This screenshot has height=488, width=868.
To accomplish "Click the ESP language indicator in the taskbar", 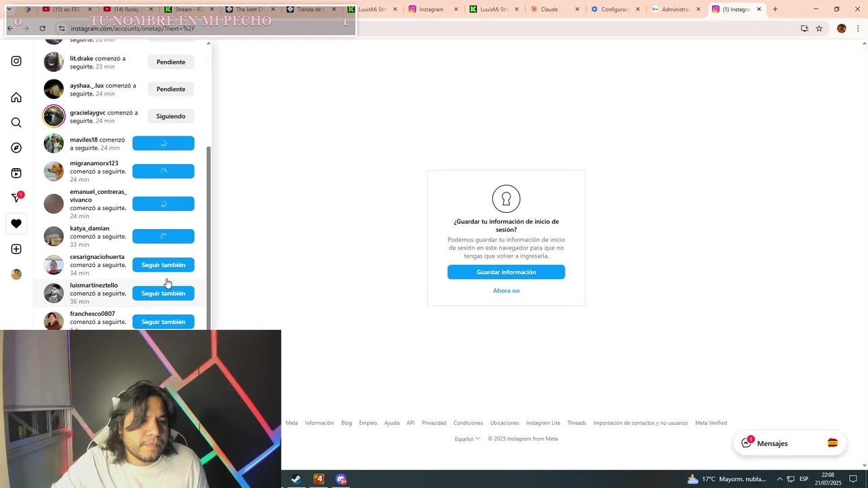I will click(x=804, y=479).
